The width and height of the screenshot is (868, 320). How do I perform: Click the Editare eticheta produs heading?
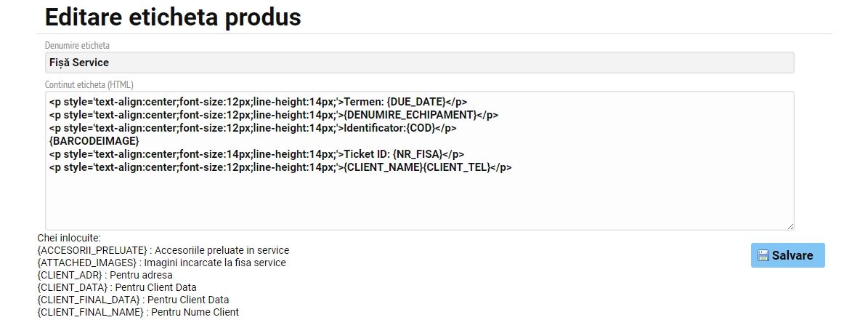[x=173, y=17]
